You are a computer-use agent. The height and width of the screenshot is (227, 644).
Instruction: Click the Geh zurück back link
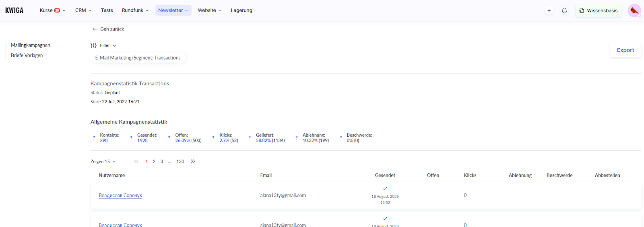point(108,29)
